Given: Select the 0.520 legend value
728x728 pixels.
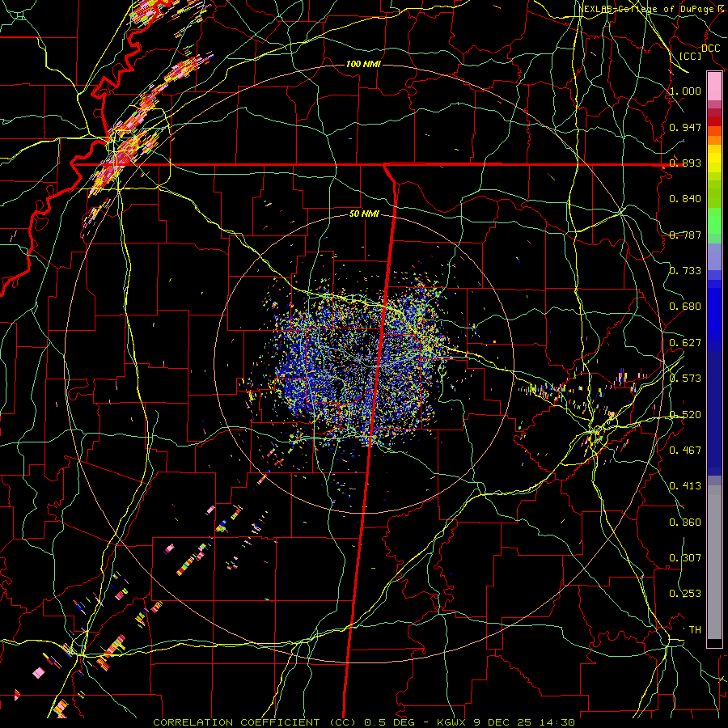Looking at the screenshot, I should [685, 415].
